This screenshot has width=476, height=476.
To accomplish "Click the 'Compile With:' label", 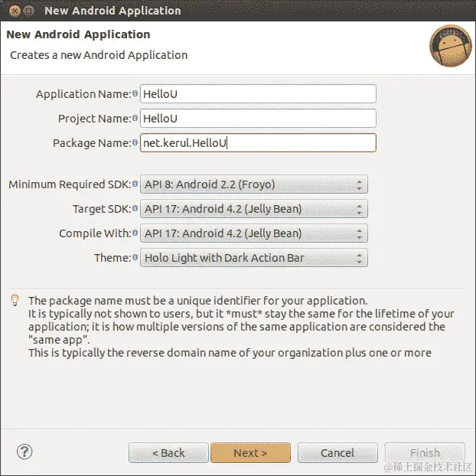I will [x=96, y=233].
